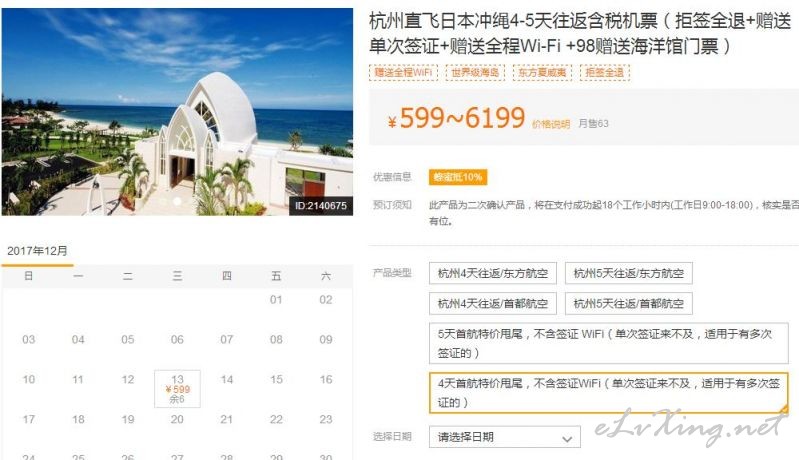Choose the 杭州5天往返/首都航空 option

pos(628,304)
